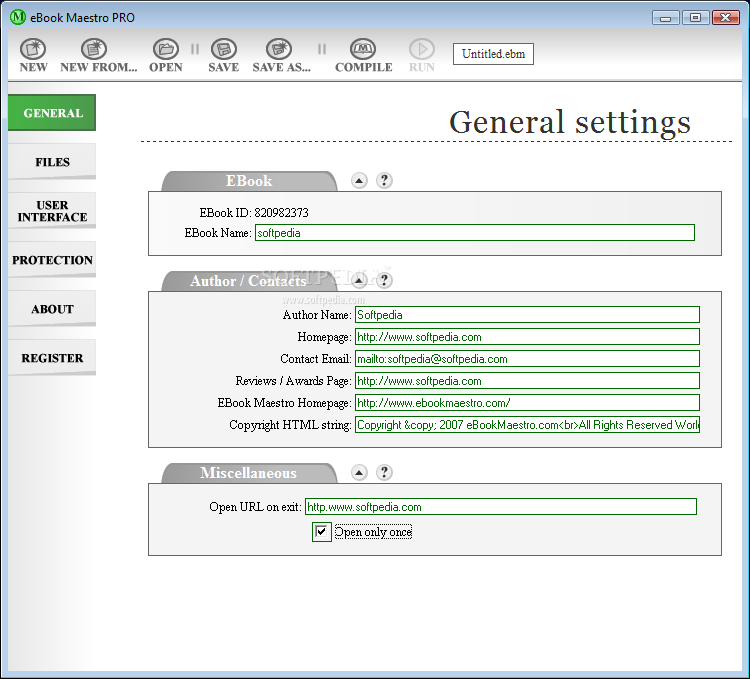The height and width of the screenshot is (679, 750).
Task: Switch to the GENERAL tab
Action: click(x=52, y=113)
